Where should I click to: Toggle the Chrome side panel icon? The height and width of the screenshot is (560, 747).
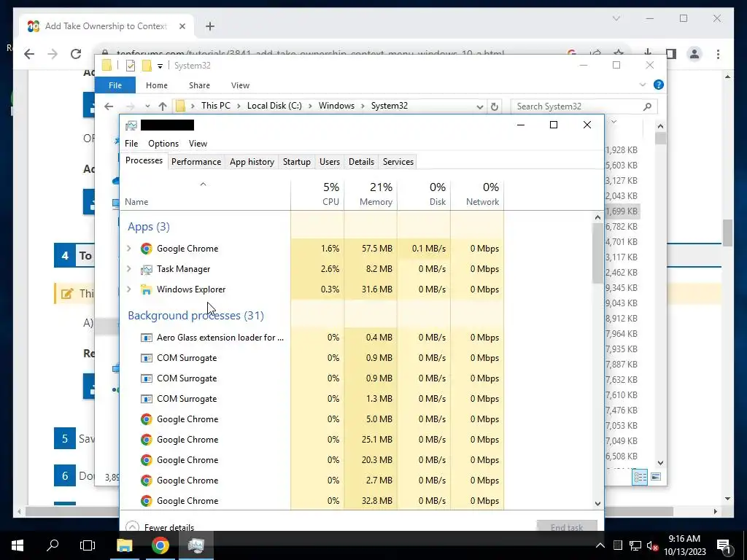coord(671,54)
